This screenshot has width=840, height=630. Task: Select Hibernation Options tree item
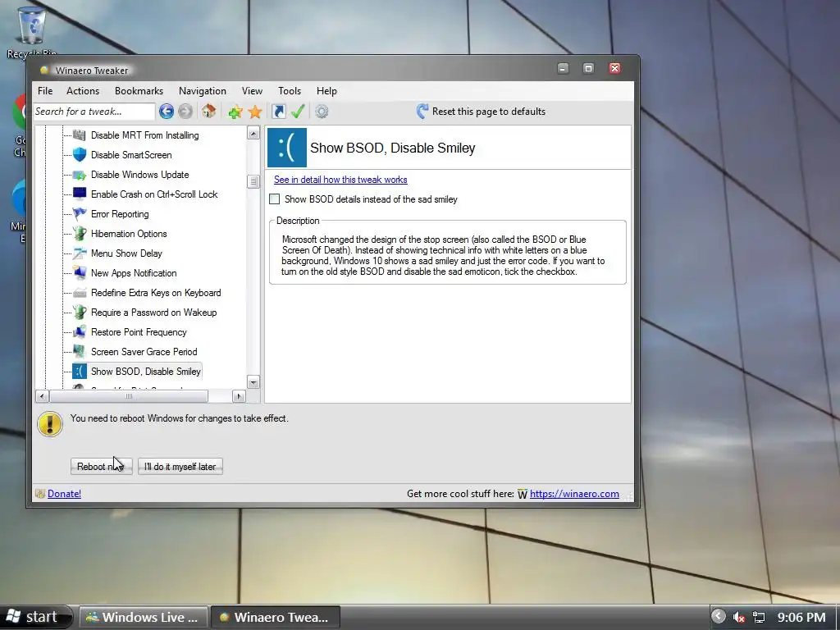[129, 234]
